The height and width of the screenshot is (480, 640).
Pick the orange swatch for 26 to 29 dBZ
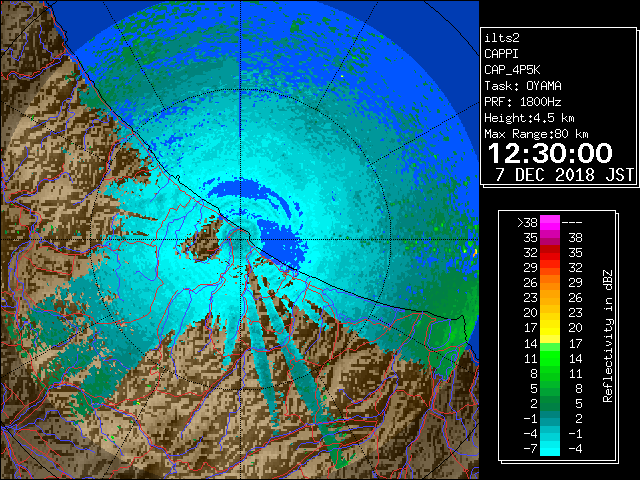point(550,283)
